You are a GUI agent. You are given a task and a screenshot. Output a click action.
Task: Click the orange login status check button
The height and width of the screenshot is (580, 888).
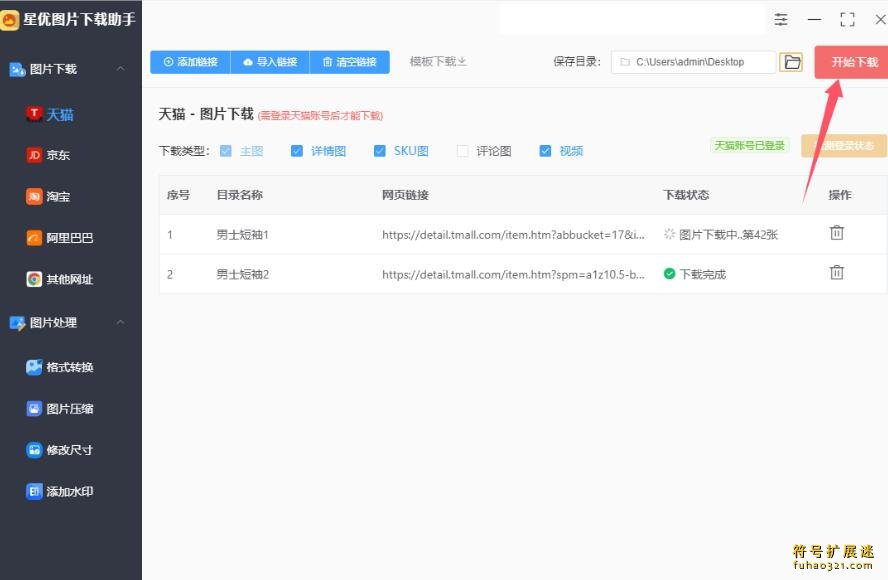coord(844,146)
